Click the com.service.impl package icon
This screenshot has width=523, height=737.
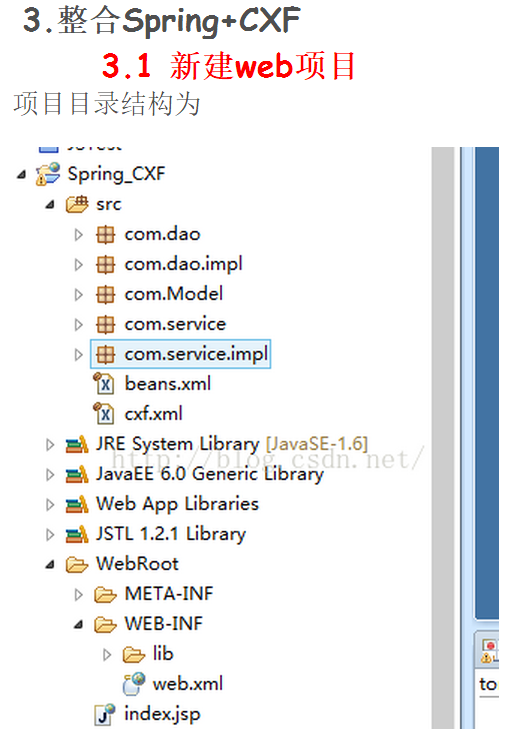click(x=105, y=355)
